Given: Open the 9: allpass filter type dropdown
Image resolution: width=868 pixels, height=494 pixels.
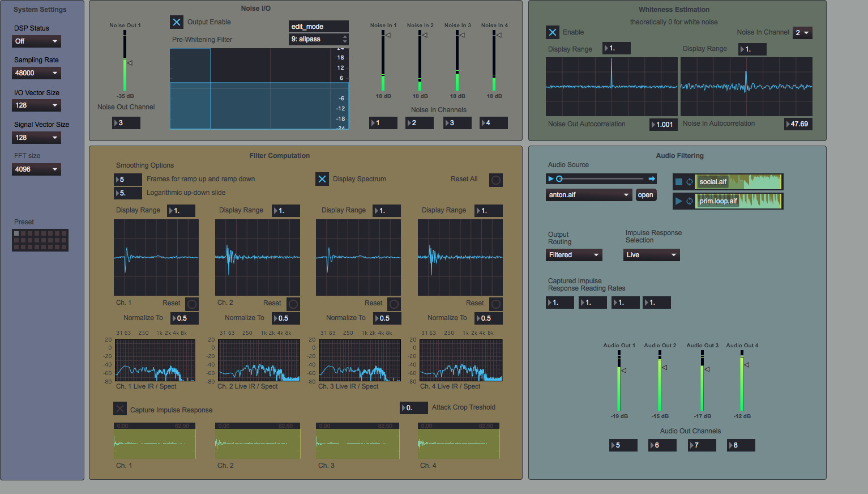Looking at the screenshot, I should click(319, 39).
